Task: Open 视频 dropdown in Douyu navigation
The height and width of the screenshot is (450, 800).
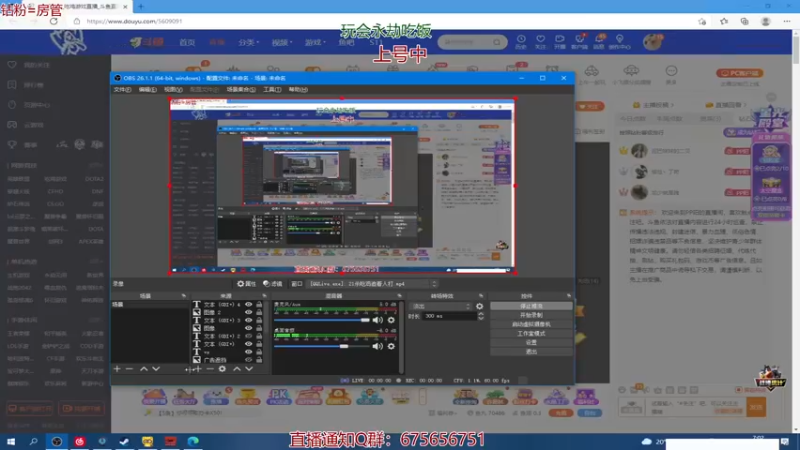Action: (x=282, y=42)
